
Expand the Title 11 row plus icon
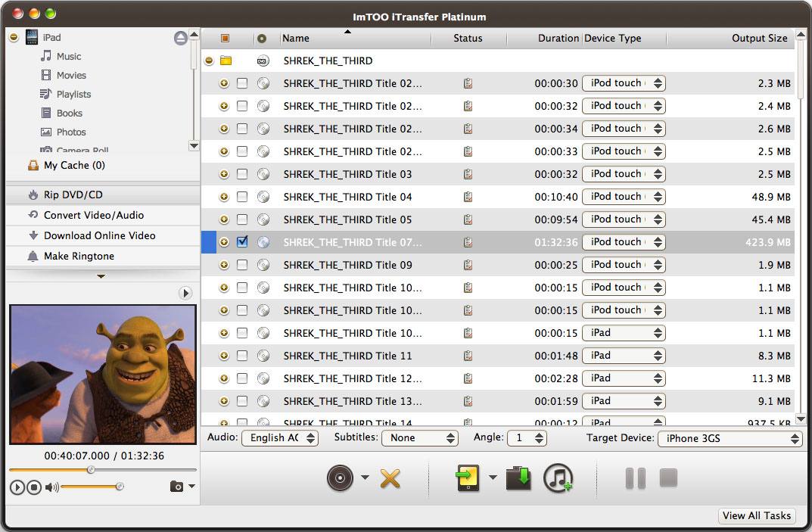coord(224,356)
